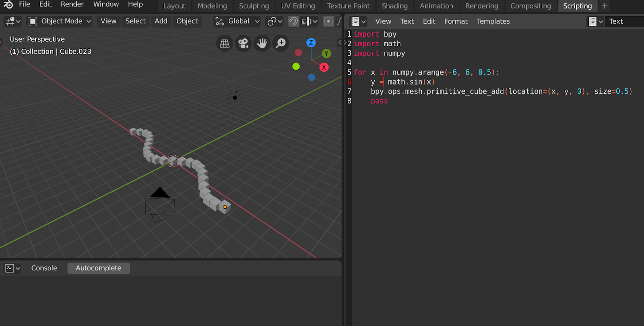
Task: Click the Y axis on the navigation gizmo
Action: (326, 54)
